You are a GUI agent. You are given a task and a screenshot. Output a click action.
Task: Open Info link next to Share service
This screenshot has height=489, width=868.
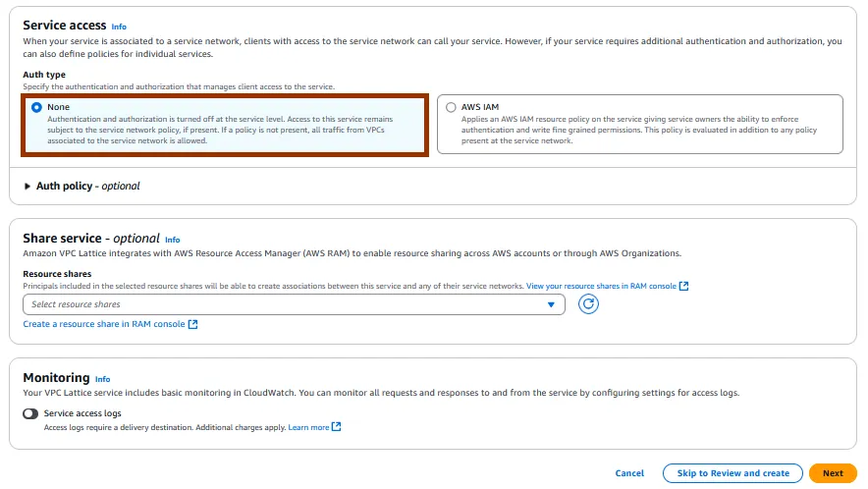(173, 240)
